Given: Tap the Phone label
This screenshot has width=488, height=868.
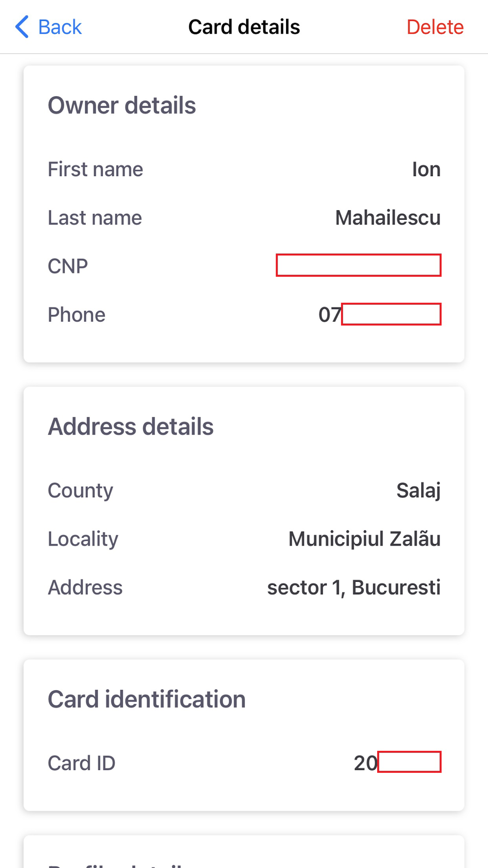Looking at the screenshot, I should click(77, 315).
